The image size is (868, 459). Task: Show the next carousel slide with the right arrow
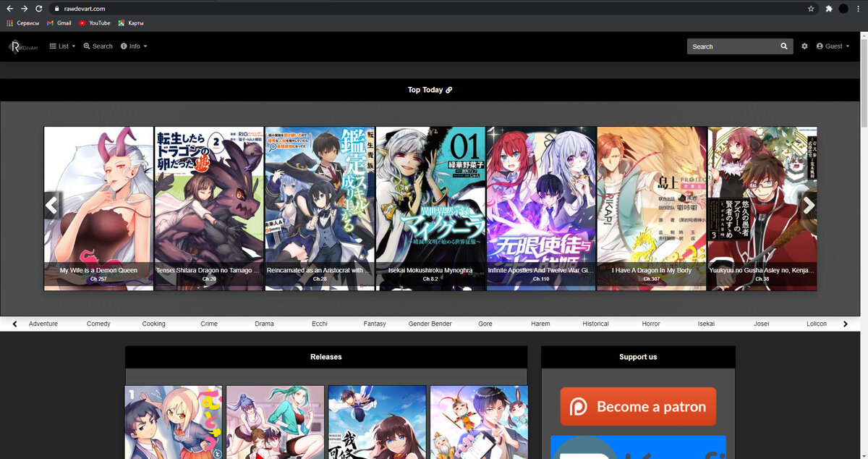[809, 206]
